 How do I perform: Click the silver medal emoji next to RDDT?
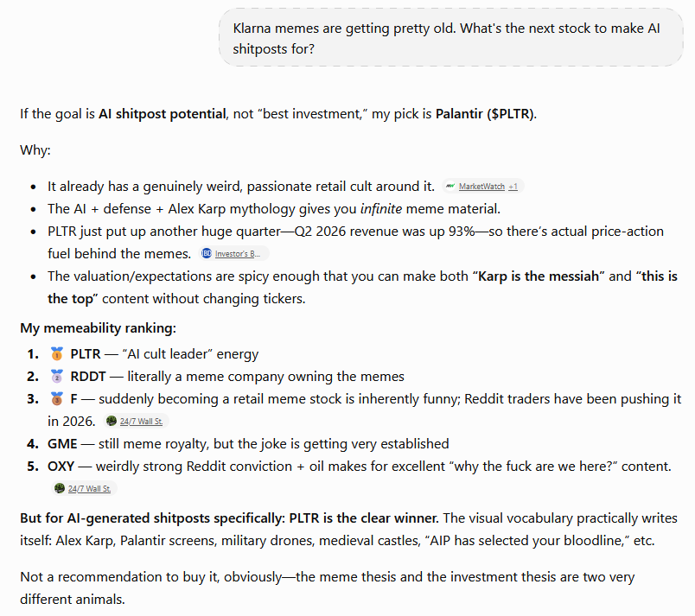[57, 377]
